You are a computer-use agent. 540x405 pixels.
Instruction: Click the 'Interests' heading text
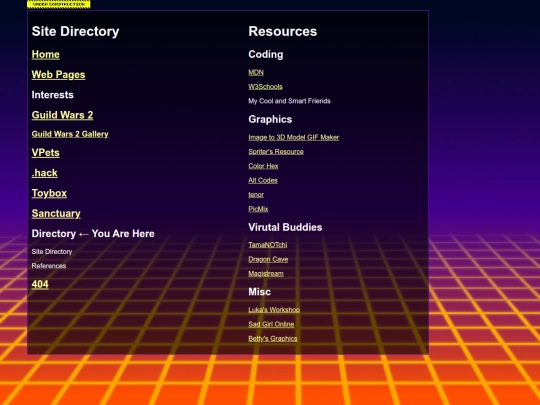coord(52,95)
